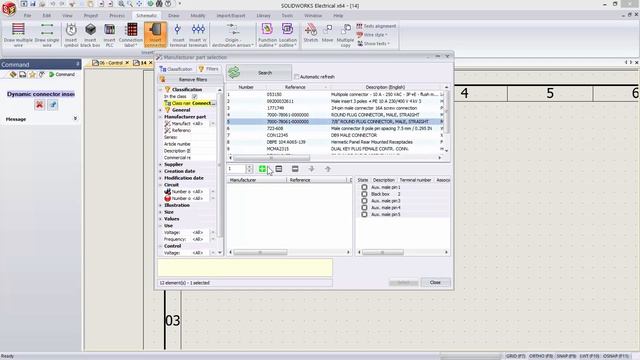This screenshot has height=360, width=640.
Task: Click the Multiple copy tool
Action: click(x=345, y=35)
